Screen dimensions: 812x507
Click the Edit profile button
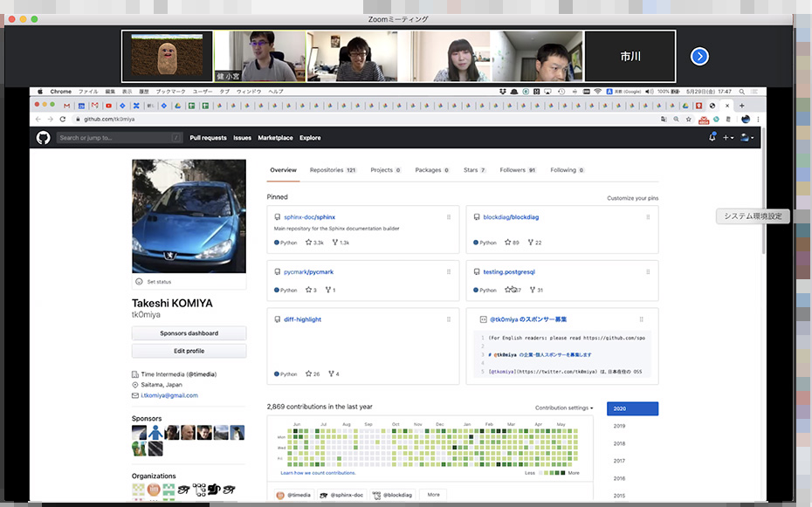189,351
